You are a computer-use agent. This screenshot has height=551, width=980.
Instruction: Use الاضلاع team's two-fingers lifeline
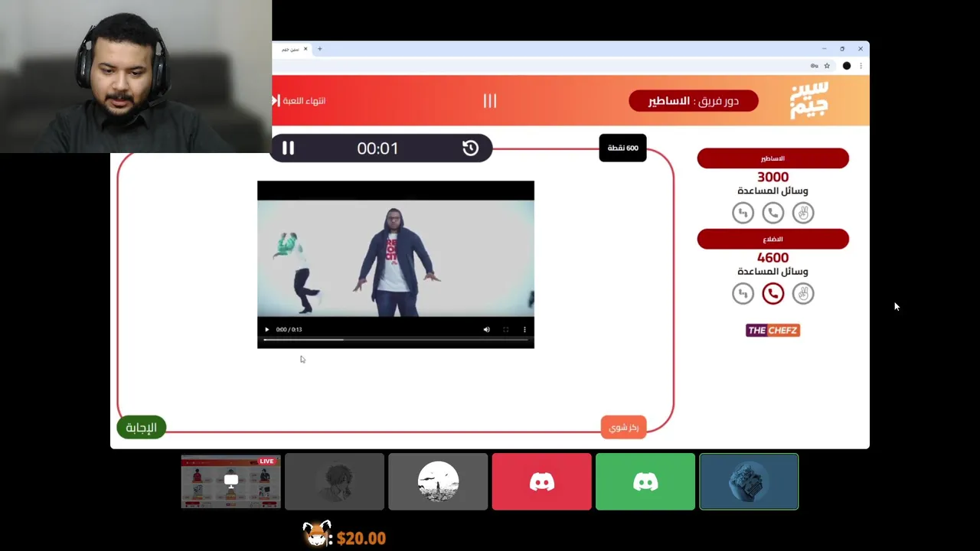tap(802, 293)
